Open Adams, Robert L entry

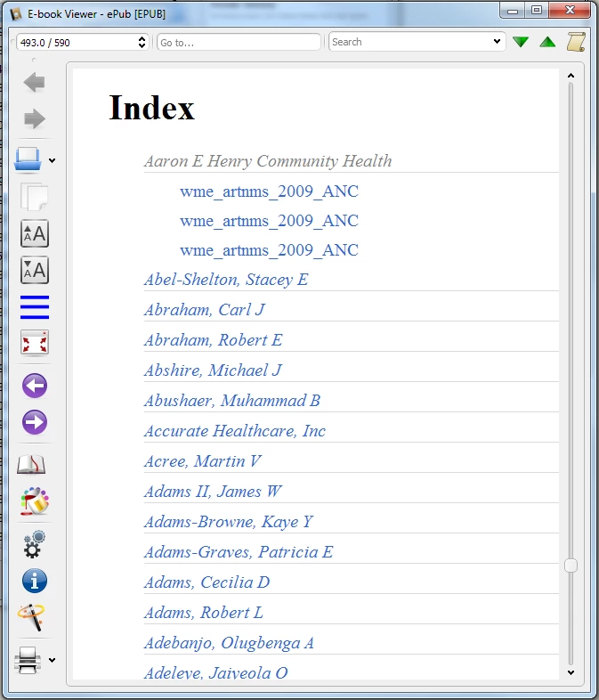[204, 613]
